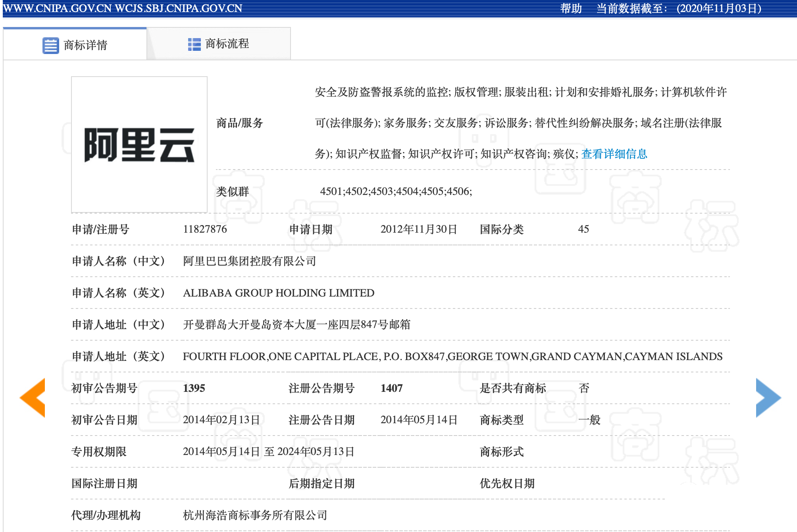This screenshot has width=797, height=532.
Task: Go to previous trademark with orange arrow
Action: coord(33,397)
